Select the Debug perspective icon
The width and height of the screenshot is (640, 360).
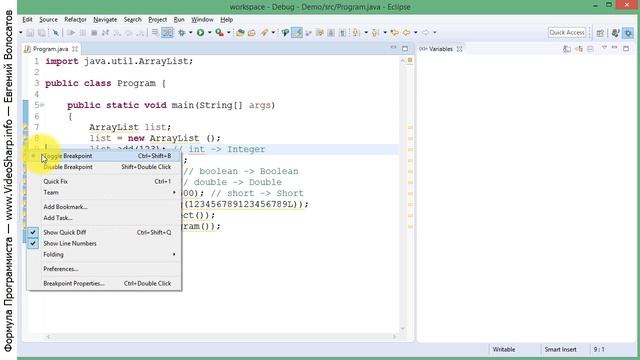point(628,33)
